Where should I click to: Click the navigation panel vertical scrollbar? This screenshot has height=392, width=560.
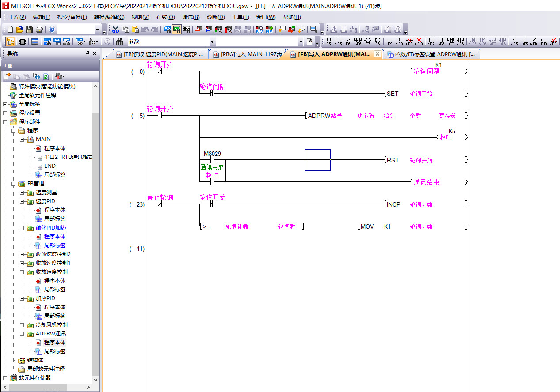[x=96, y=221]
